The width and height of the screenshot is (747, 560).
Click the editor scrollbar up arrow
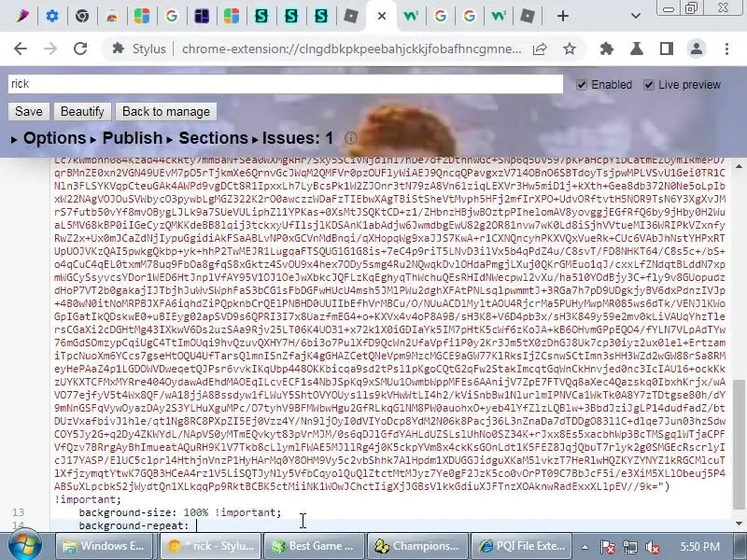click(x=739, y=167)
